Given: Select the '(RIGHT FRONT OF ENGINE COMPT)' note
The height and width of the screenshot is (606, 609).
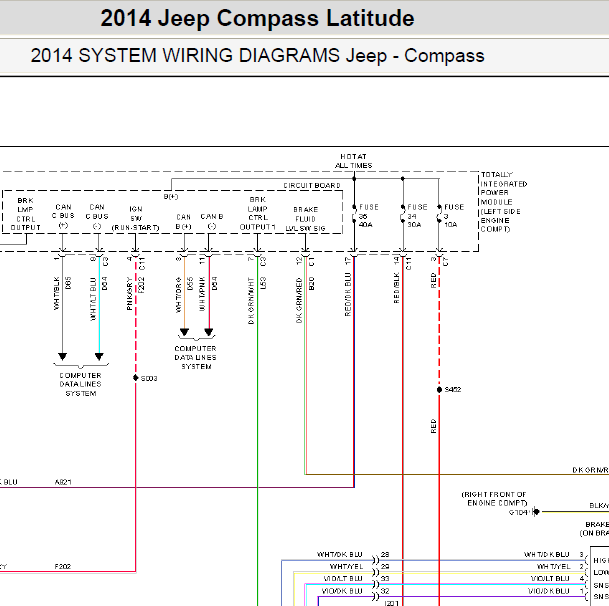Looking at the screenshot, I should (494, 499).
